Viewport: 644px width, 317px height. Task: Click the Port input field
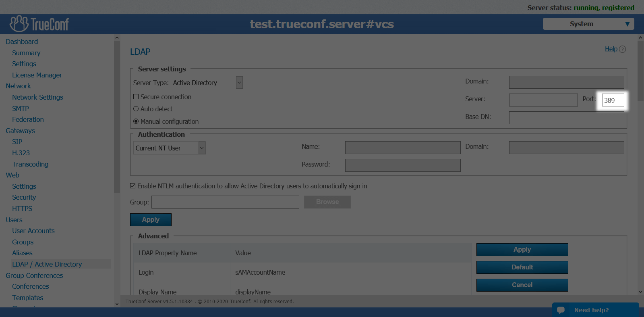613,100
